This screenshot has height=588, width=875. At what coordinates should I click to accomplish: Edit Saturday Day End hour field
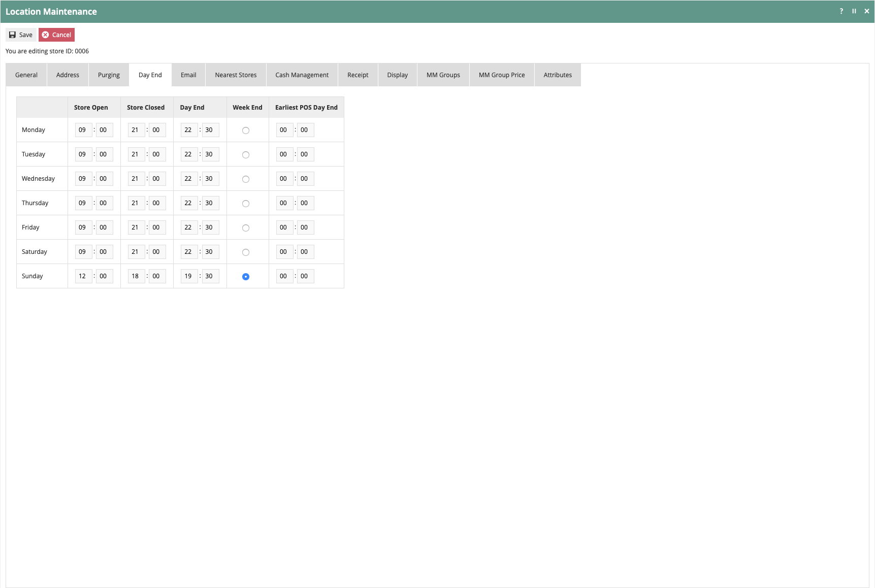point(189,252)
